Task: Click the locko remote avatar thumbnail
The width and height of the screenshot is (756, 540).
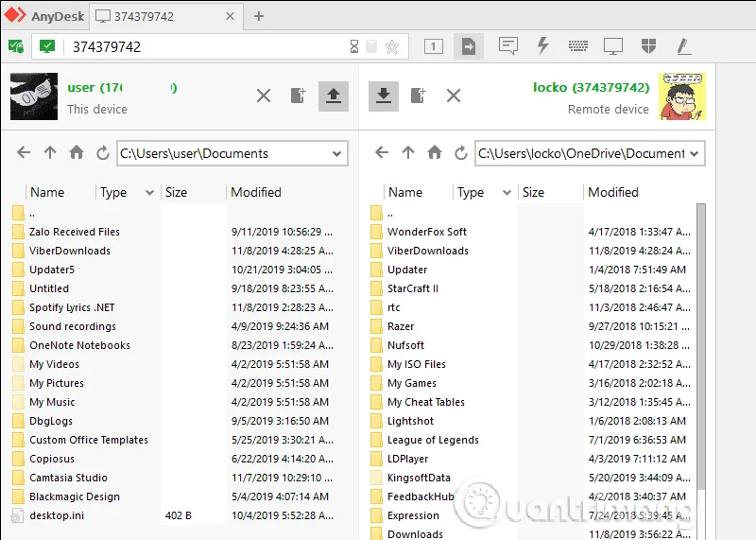Action: (681, 96)
